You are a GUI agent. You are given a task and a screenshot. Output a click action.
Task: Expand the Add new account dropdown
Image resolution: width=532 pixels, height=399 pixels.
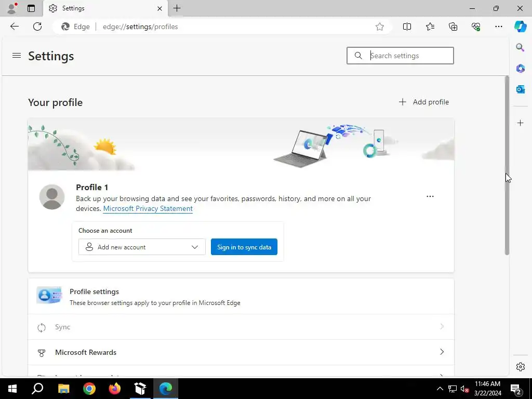[142, 247]
